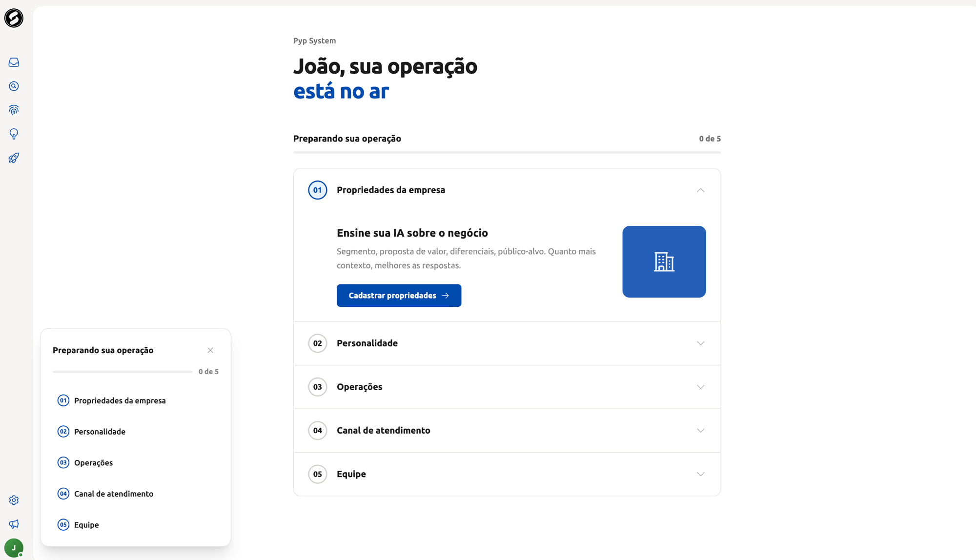
Task: Select step 04 circle in main checklist
Action: [317, 431]
